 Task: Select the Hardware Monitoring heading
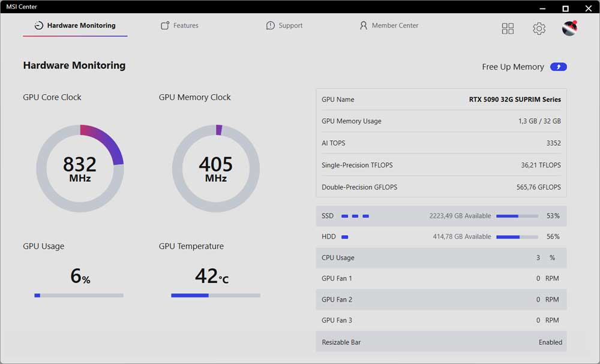74,65
